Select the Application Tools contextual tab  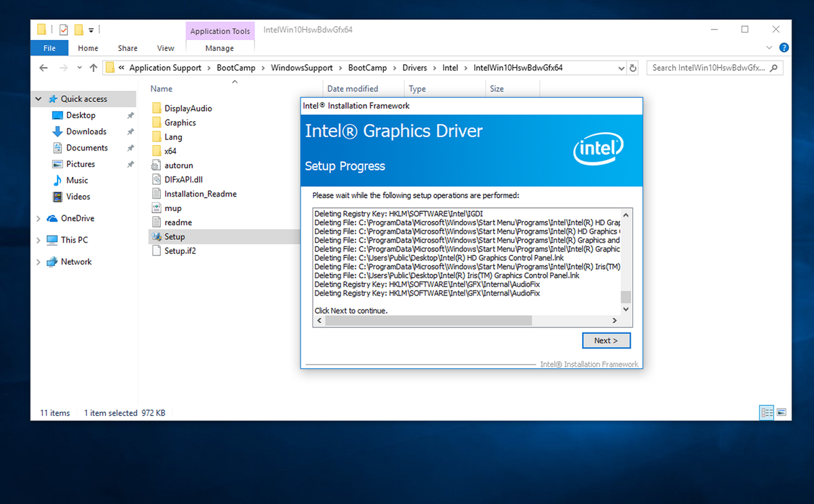point(220,31)
